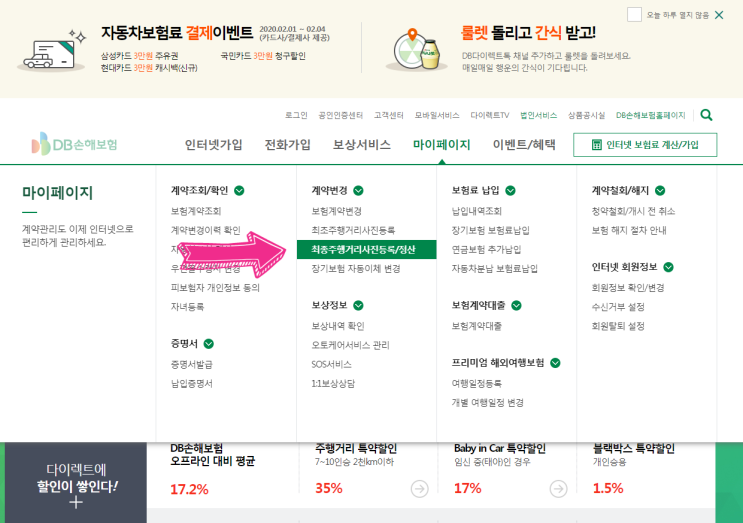743x523 pixels.
Task: Open 다이렉트TV link
Action: point(489,115)
